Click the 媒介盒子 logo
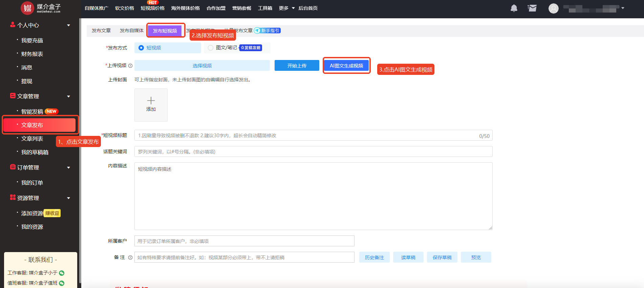The width and height of the screenshot is (644, 288). click(41, 8)
